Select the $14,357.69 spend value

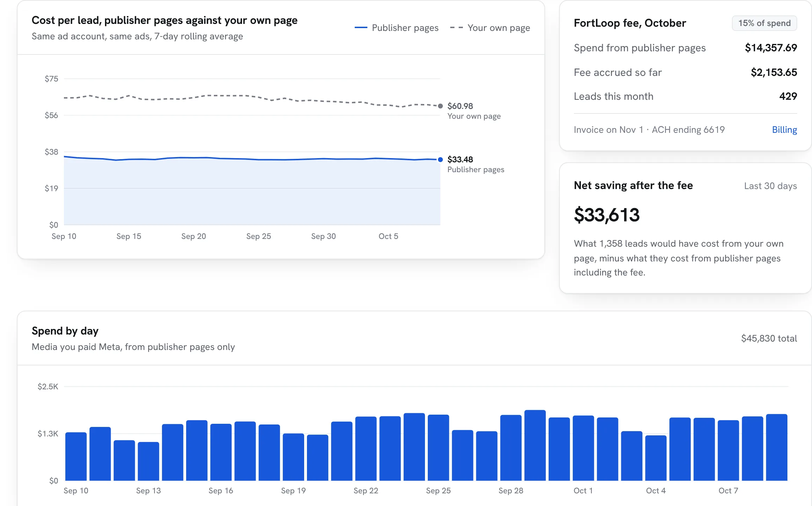pyautogui.click(x=771, y=48)
